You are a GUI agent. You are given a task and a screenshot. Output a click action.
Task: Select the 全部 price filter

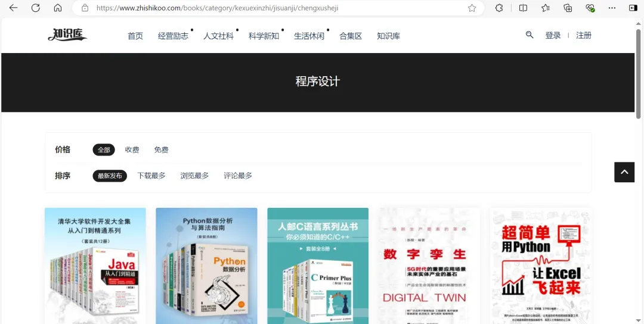pyautogui.click(x=104, y=149)
